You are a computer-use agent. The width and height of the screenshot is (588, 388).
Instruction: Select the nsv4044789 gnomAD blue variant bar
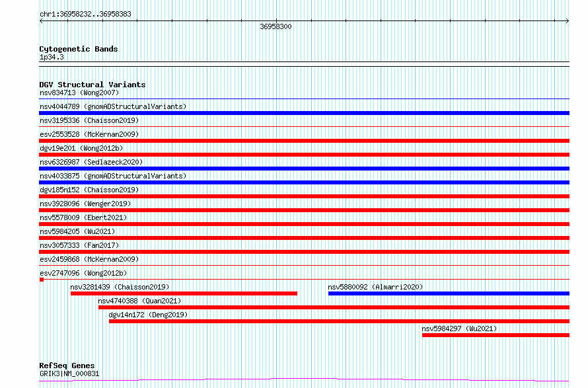click(304, 113)
